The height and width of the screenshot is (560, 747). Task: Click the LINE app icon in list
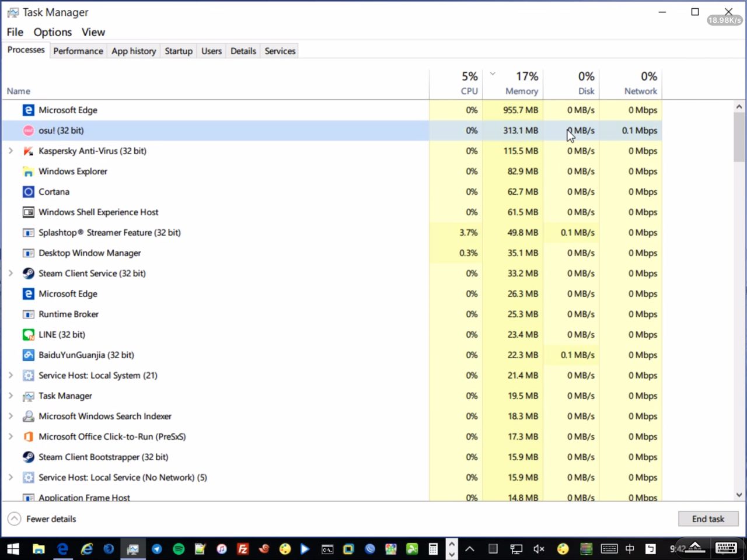point(28,335)
